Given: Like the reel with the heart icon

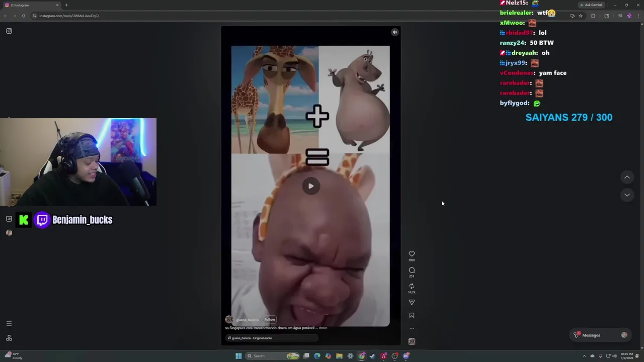Looking at the screenshot, I should [x=412, y=254].
